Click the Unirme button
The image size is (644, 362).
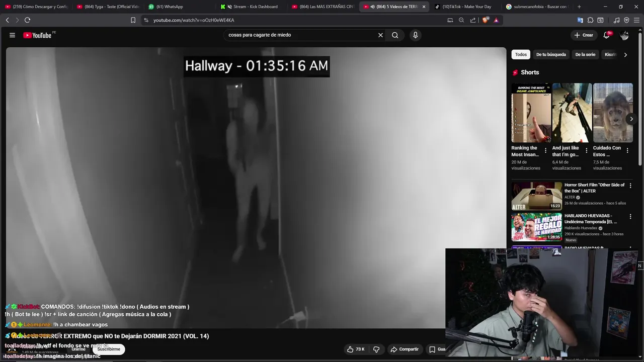(78, 349)
